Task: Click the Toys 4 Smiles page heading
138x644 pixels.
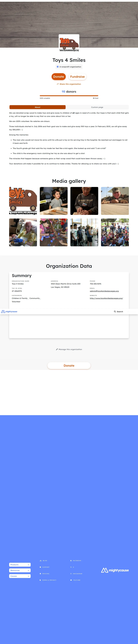Action: 69,60
